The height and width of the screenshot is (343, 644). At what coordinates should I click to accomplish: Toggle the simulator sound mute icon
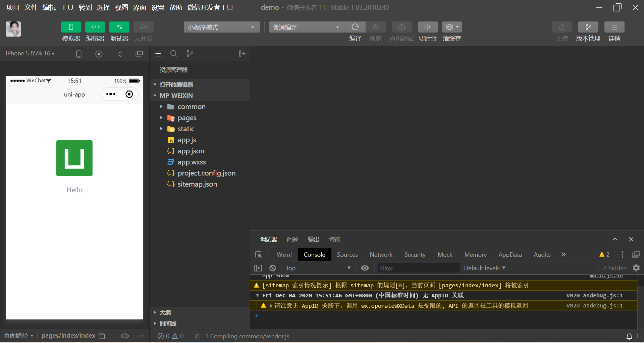click(119, 54)
